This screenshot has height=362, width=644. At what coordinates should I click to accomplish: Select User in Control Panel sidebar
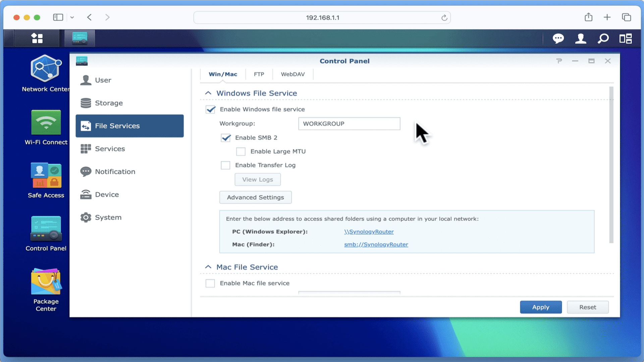[130, 80]
